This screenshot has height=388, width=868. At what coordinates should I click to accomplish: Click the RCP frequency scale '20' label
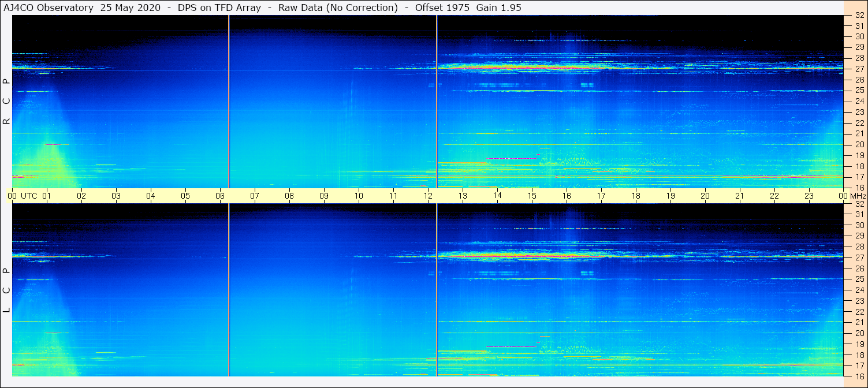[x=859, y=144]
